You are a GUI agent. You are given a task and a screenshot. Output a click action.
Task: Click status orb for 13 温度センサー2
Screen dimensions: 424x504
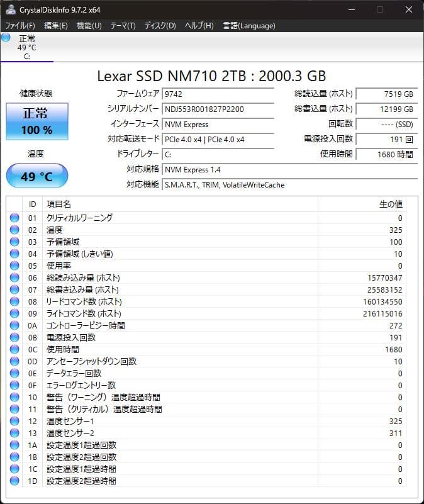click(x=14, y=433)
